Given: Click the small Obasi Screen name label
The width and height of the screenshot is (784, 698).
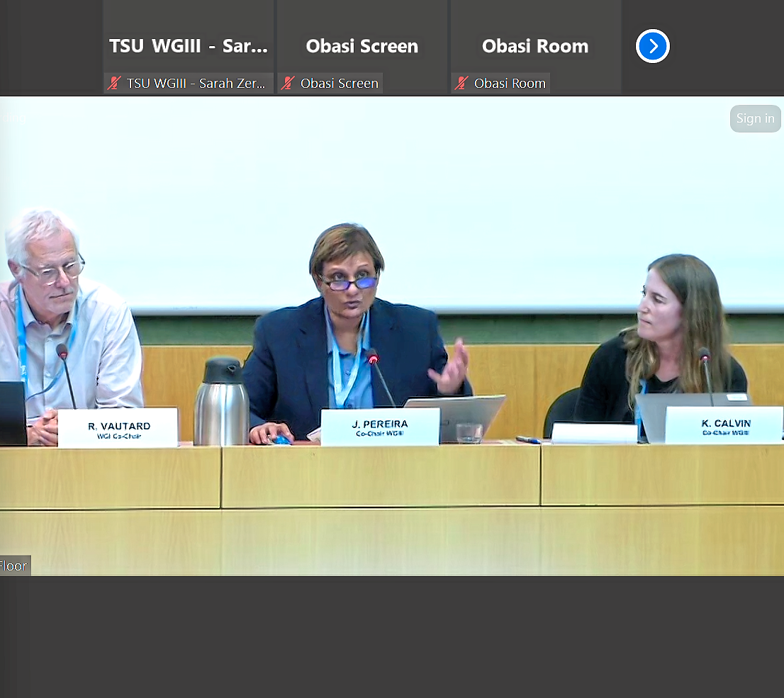Looking at the screenshot, I should (339, 84).
